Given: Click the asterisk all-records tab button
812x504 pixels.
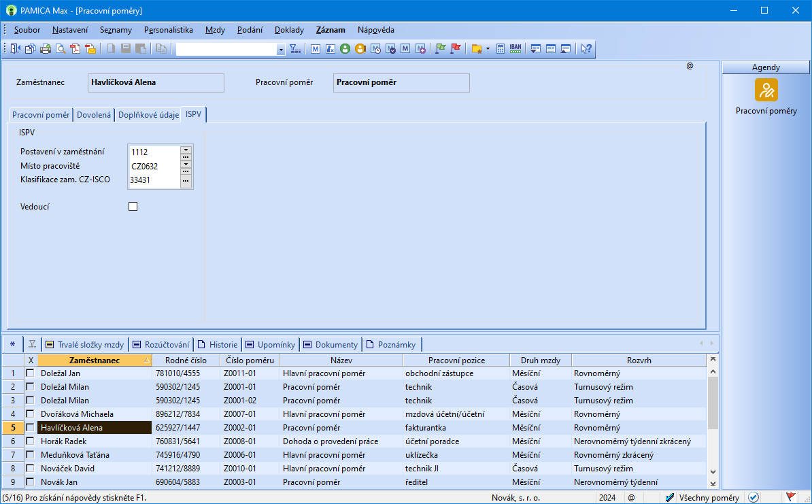Looking at the screenshot, I should click(x=12, y=344).
